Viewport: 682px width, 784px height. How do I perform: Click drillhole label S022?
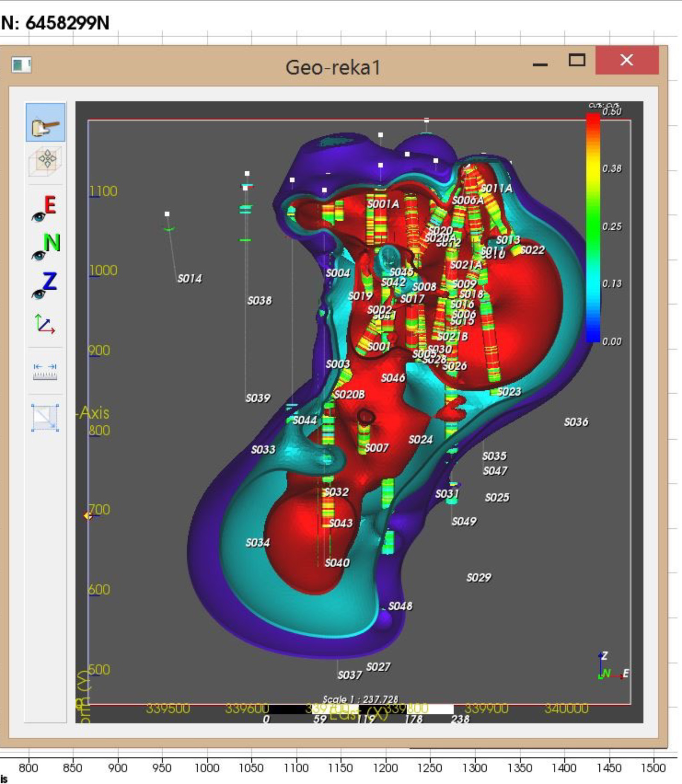(532, 250)
